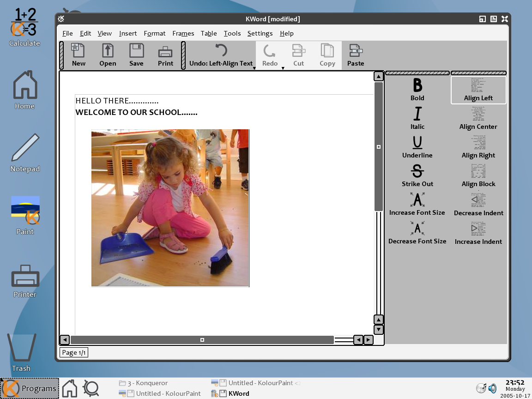Viewport: 532px width, 399px height.
Task: Click the vertical scrollbar handle
Action: coord(379,146)
